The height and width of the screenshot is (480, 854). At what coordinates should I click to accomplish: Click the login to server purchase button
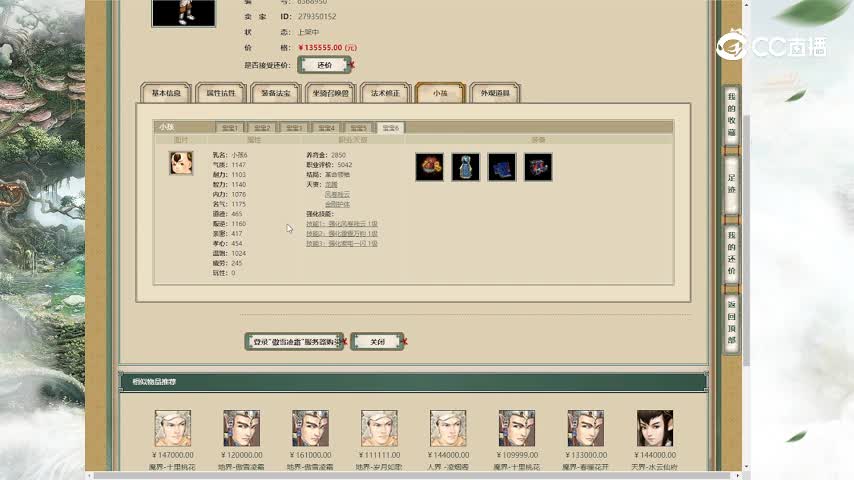point(294,342)
